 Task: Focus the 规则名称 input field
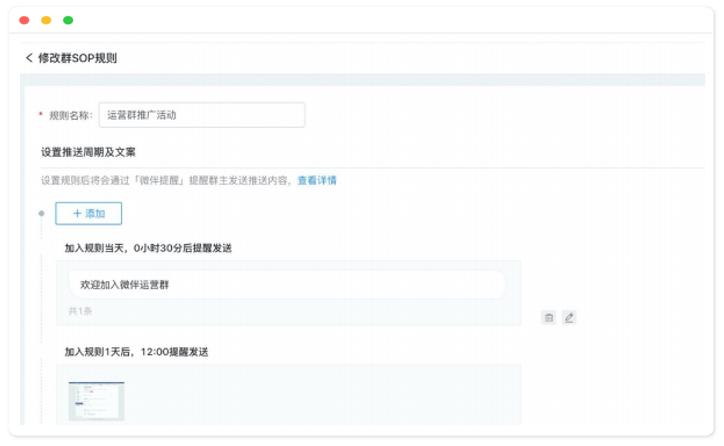(x=201, y=115)
